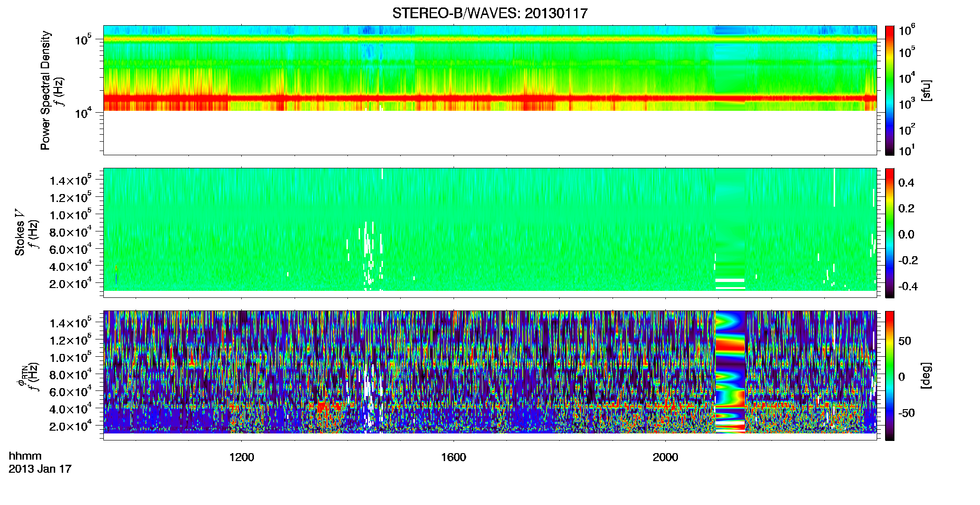Click the 1600 time axis label

pos(454,457)
